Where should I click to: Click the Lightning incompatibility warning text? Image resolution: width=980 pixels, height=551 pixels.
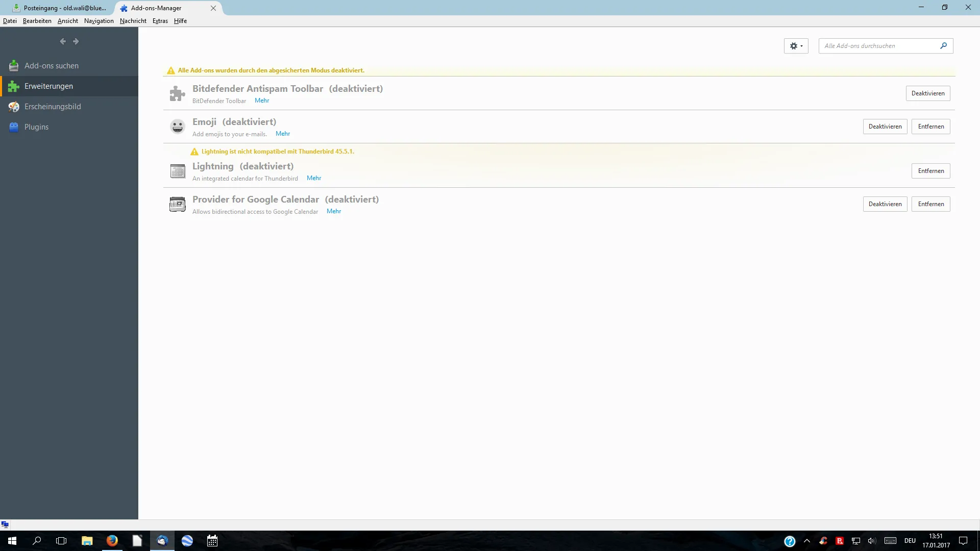[278, 152]
